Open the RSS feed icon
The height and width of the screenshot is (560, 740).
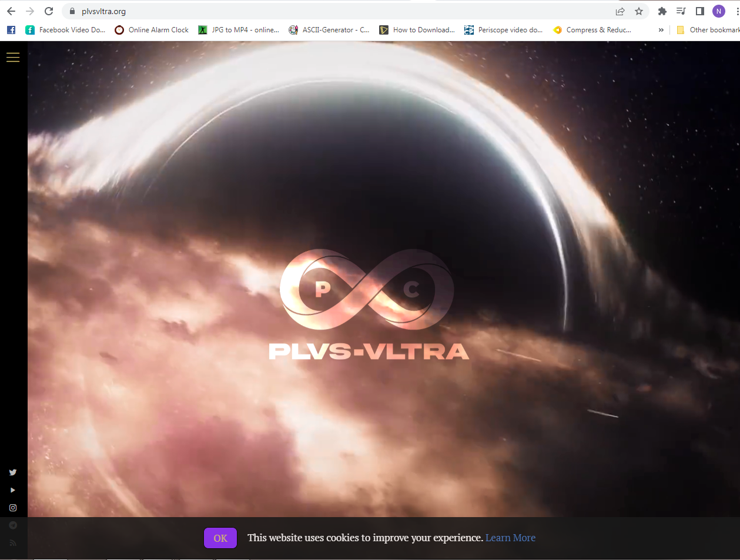(x=13, y=543)
